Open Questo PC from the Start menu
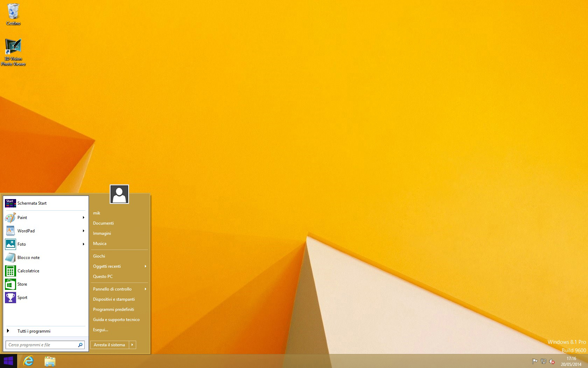588x368 pixels. coord(103,277)
